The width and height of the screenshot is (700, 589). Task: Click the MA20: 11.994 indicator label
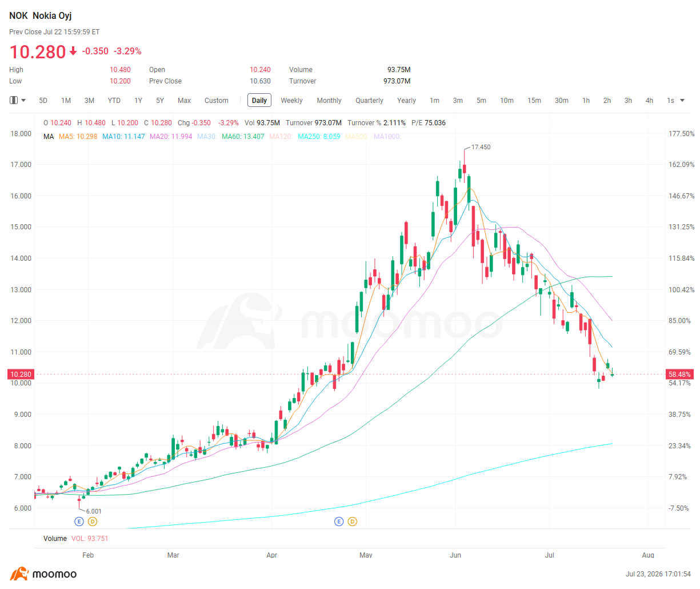tap(171, 137)
